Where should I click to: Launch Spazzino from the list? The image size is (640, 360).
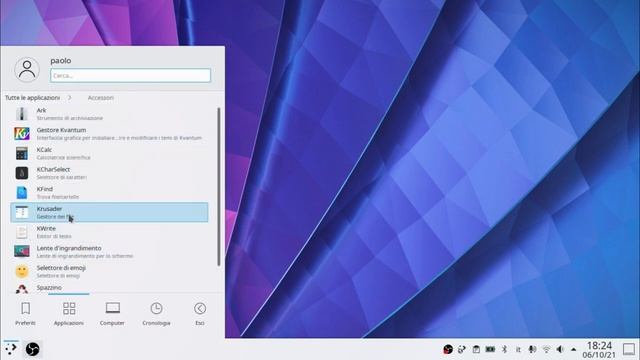109,287
